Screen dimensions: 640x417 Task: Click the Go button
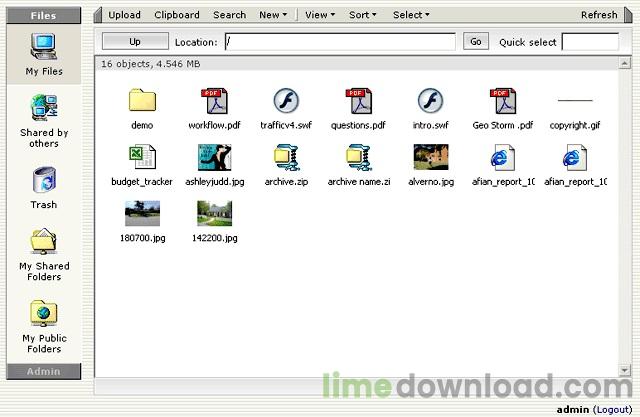[476, 41]
